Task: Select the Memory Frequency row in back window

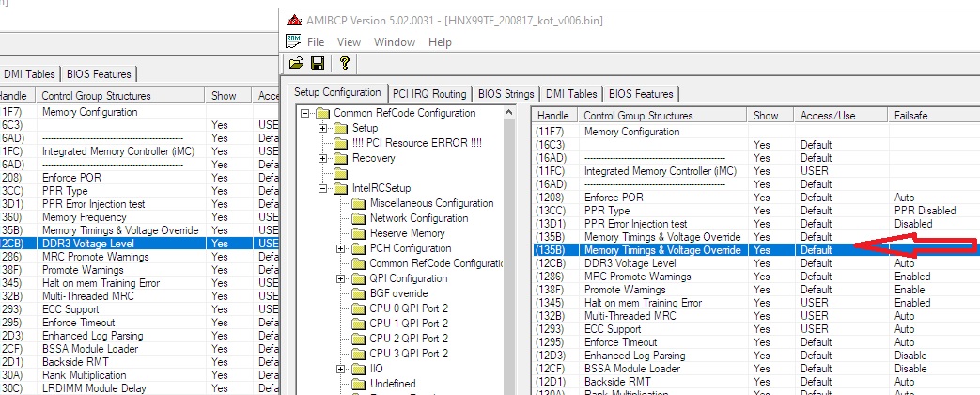Action: 139,217
